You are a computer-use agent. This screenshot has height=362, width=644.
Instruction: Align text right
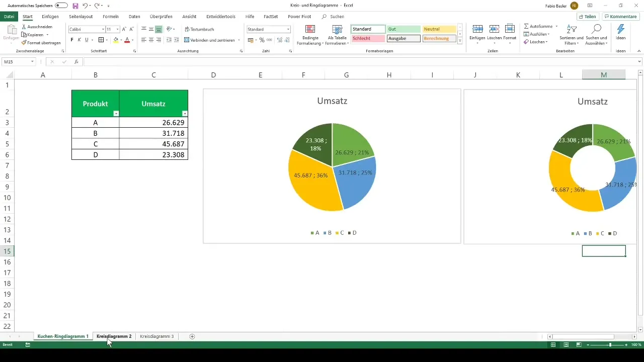[x=158, y=40]
